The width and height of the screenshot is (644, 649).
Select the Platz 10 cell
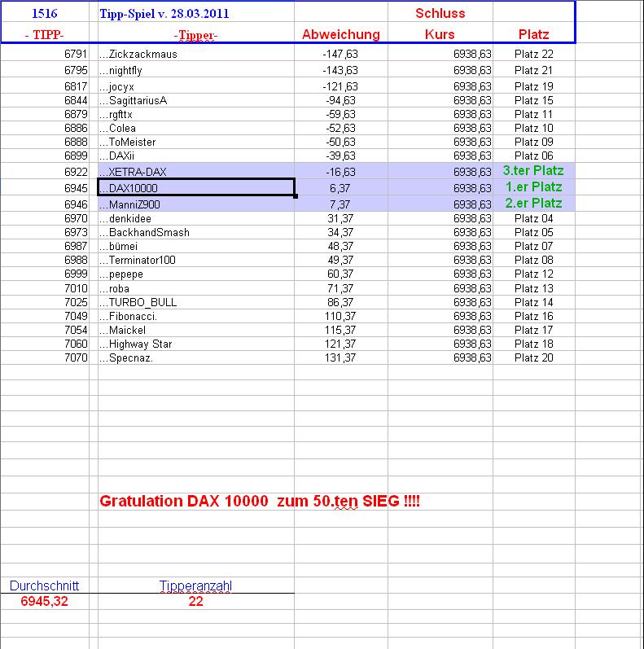click(534, 129)
